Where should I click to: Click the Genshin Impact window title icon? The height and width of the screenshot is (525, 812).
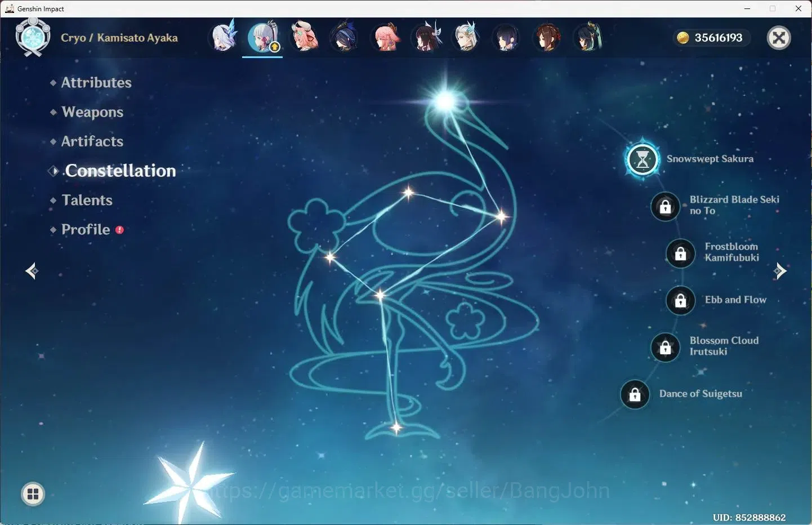point(9,8)
